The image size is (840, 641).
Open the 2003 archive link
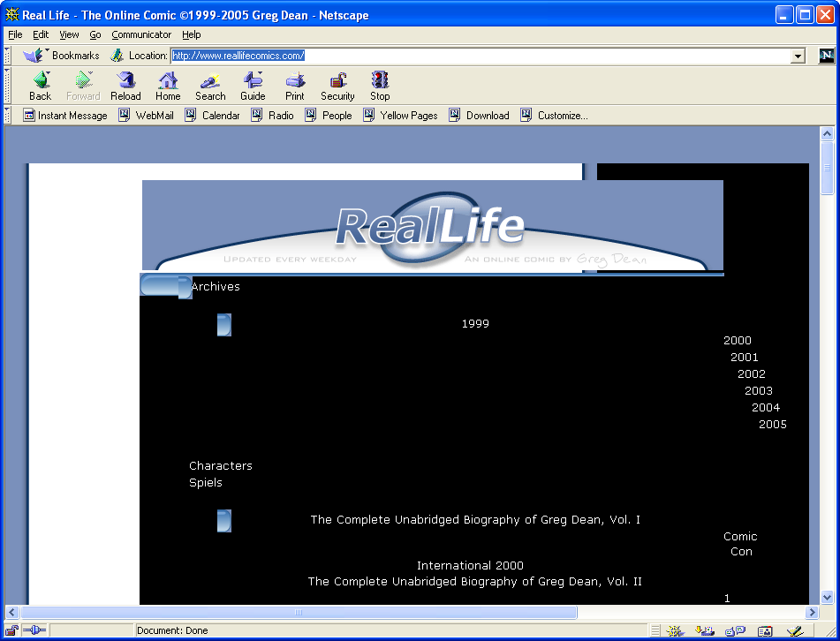click(759, 391)
